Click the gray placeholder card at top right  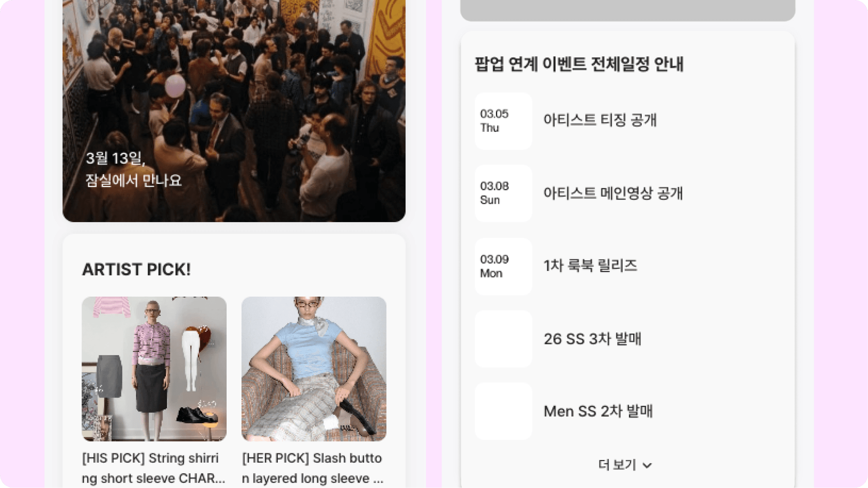click(628, 10)
